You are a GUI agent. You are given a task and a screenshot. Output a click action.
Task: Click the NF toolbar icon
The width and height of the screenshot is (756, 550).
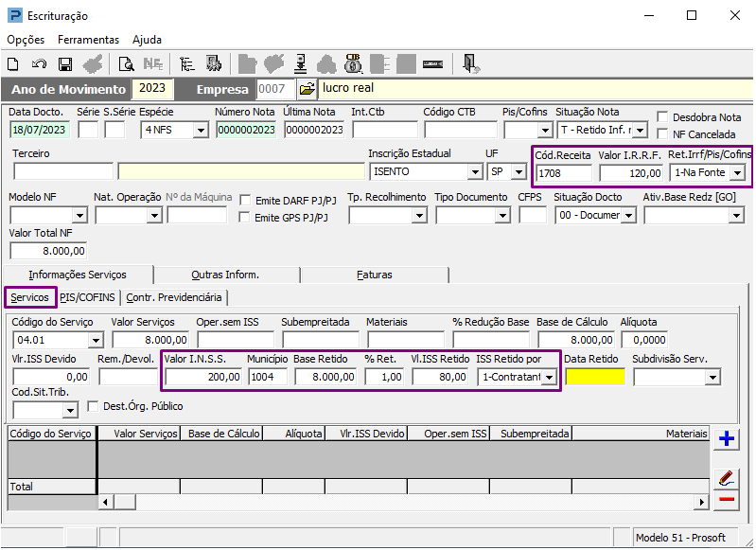click(153, 64)
